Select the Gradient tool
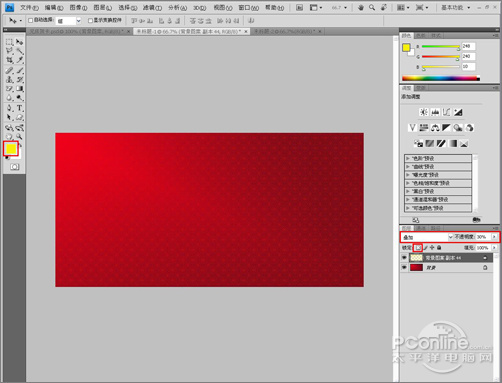This screenshot has height=383, width=502. (x=20, y=89)
